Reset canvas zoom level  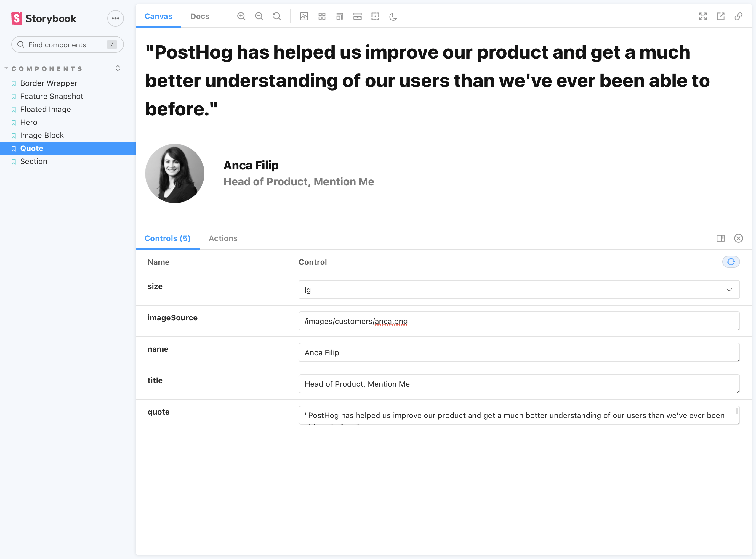click(277, 16)
